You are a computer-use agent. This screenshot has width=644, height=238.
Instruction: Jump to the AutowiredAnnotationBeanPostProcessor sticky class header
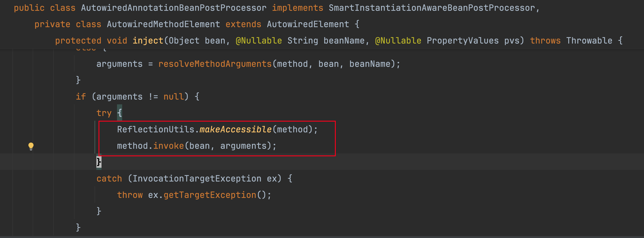(174, 8)
